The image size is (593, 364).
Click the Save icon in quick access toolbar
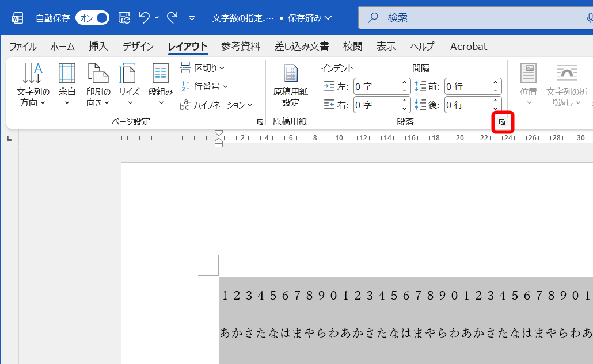point(124,18)
